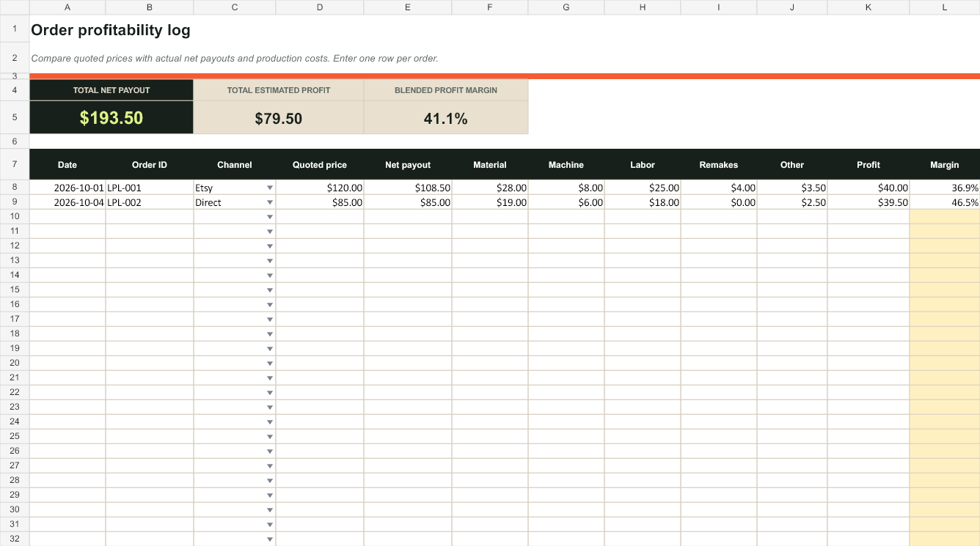Select column D header
980x546 pixels.
(320, 7)
